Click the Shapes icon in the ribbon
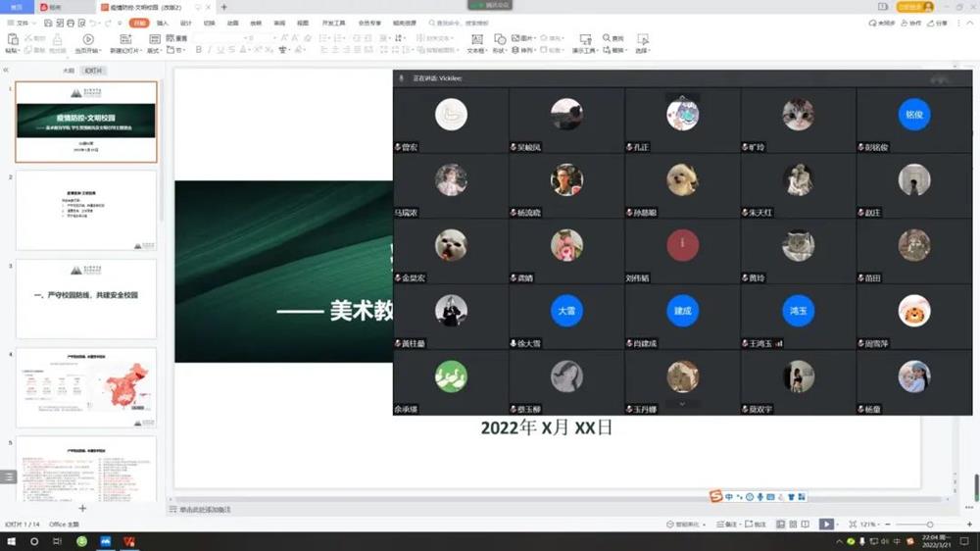Viewport: 980px width, 551px height. 500,39
